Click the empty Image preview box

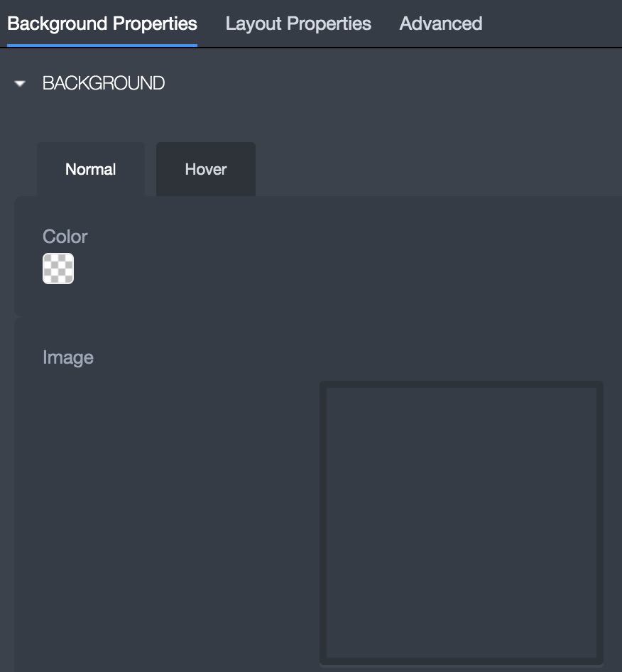462,523
